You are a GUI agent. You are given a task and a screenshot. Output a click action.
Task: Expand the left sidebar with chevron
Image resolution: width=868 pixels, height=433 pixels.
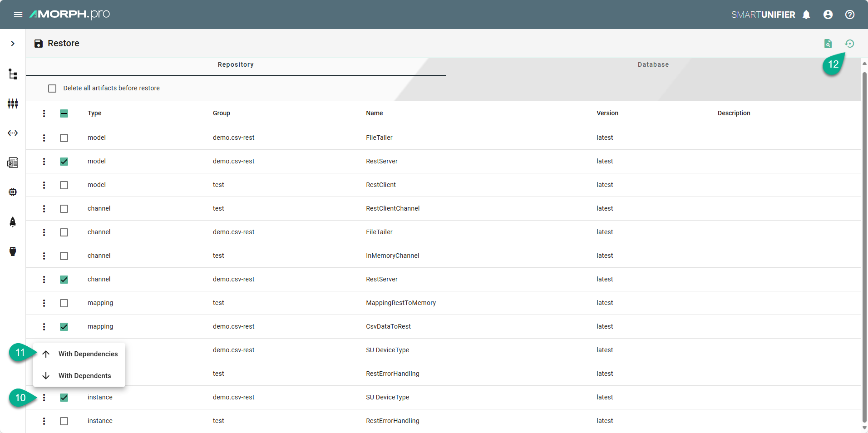pyautogui.click(x=13, y=44)
